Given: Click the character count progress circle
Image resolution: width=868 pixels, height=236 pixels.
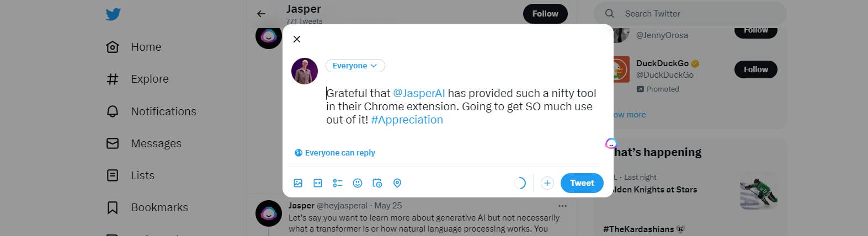Looking at the screenshot, I should [x=520, y=183].
